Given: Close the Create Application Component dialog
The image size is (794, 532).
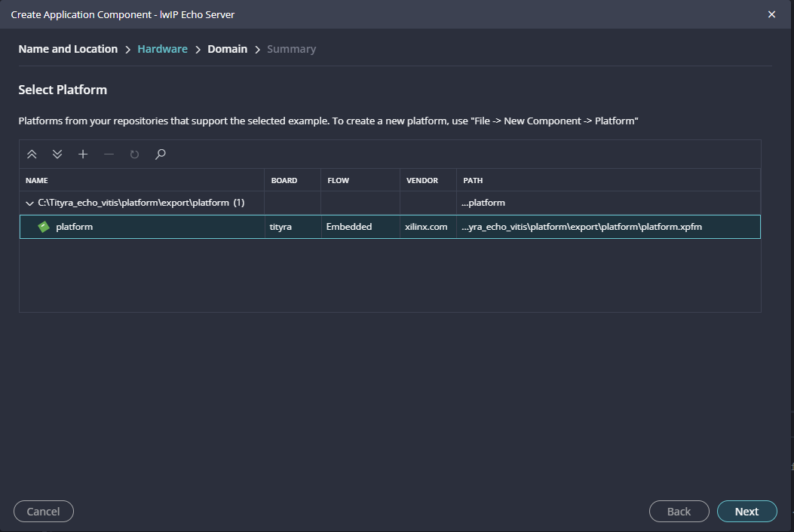Looking at the screenshot, I should 771,14.
